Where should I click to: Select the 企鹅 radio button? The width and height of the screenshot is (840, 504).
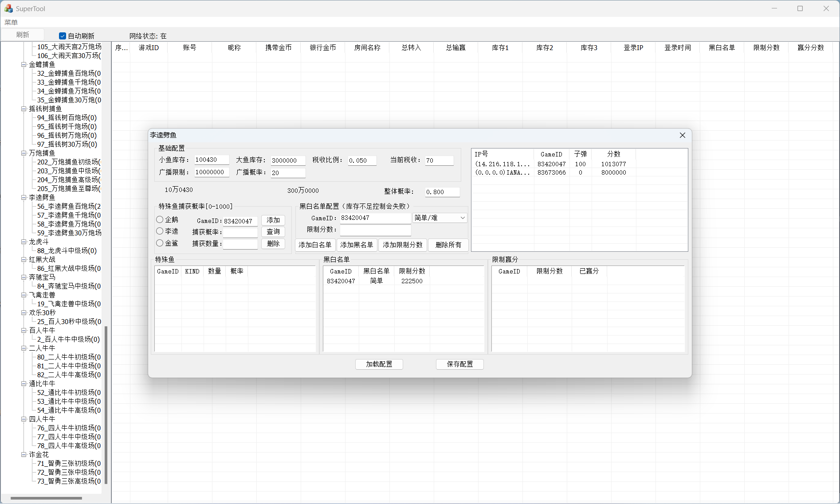[160, 219]
